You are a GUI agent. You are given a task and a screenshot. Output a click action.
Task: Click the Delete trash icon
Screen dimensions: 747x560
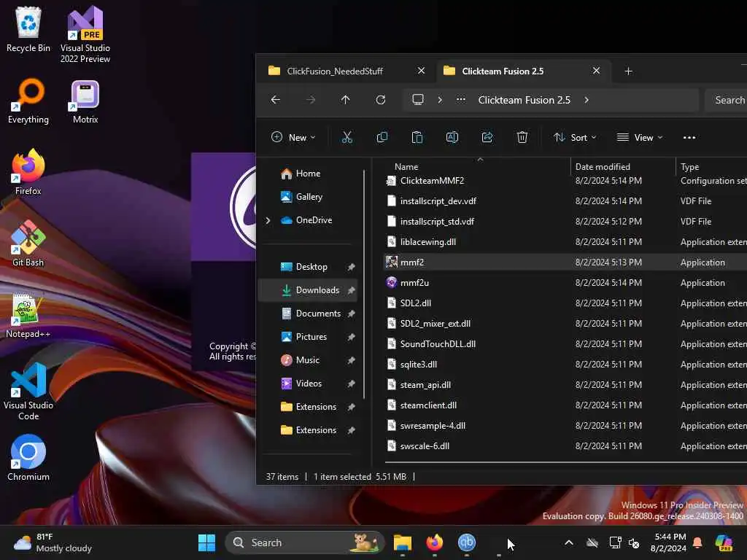(522, 138)
